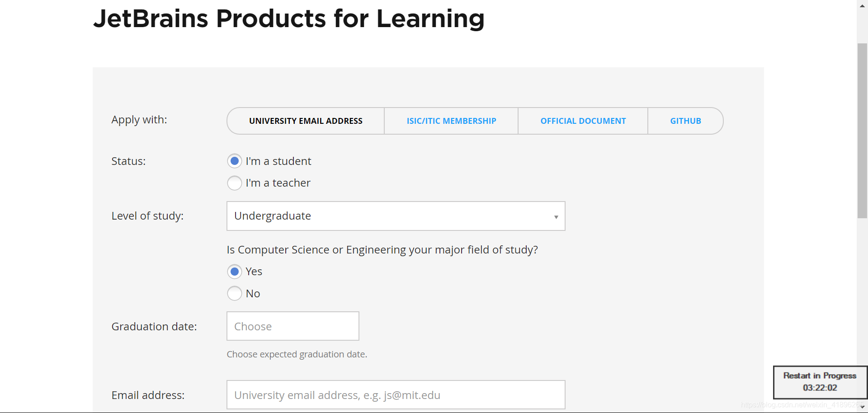
Task: Click the vertical scrollbar thumb
Action: 862,131
